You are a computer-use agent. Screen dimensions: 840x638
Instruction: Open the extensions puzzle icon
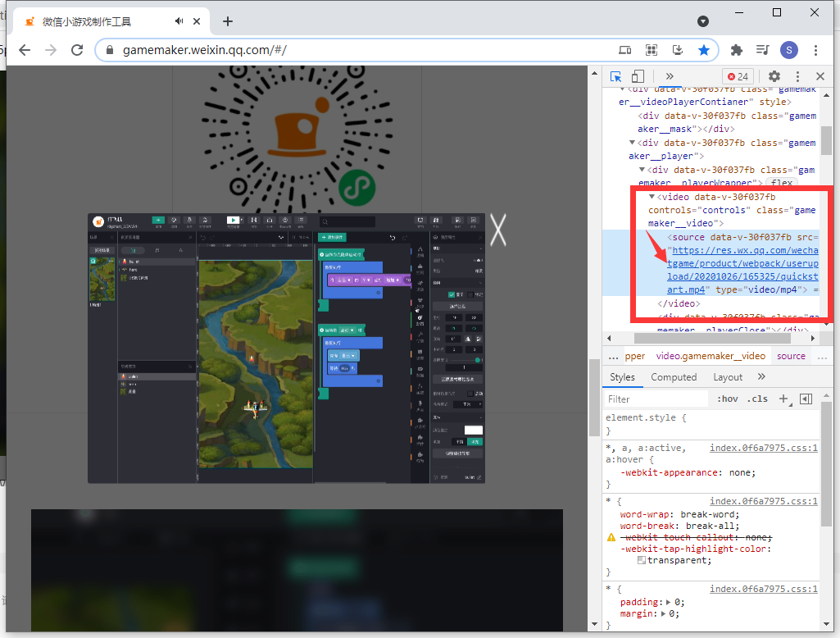(737, 50)
